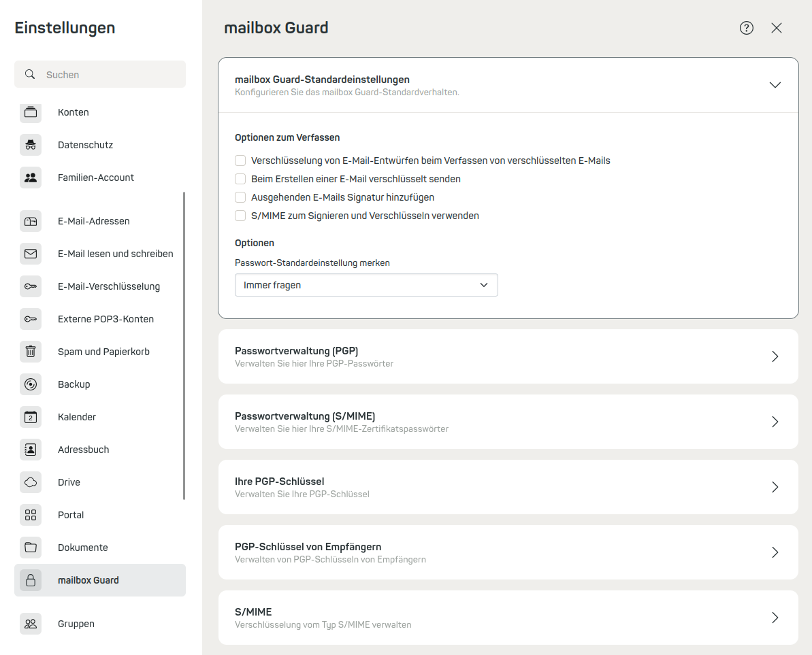The width and height of the screenshot is (812, 655).
Task: Focus the Suchen search field
Action: click(100, 74)
